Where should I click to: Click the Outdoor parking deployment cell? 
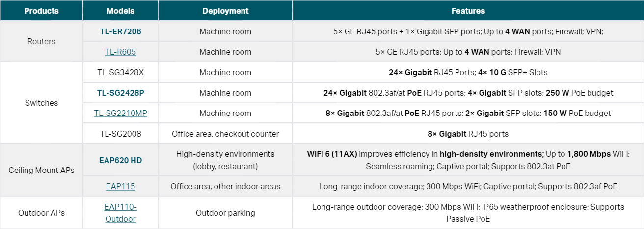(225, 213)
